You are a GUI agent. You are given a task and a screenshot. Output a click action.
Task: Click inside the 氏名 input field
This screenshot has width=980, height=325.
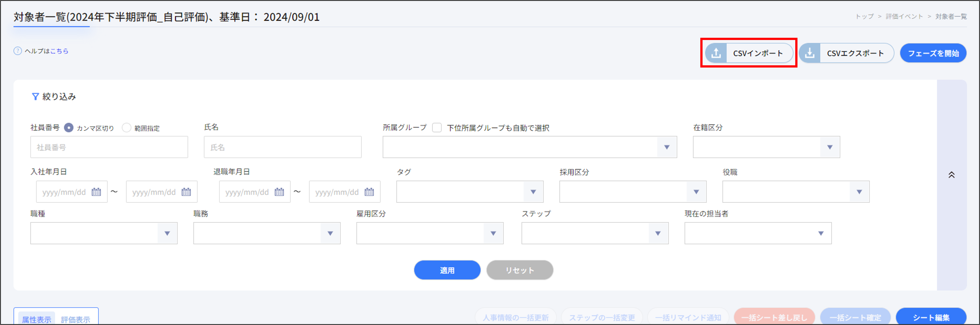click(282, 147)
